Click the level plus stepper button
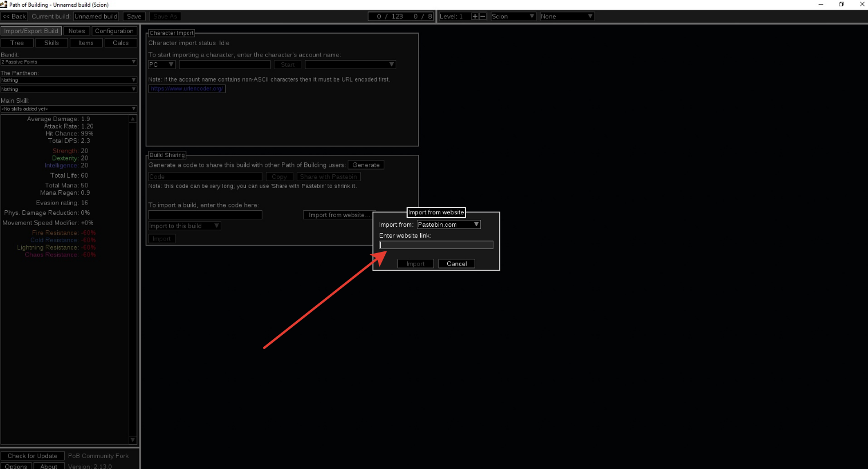The width and height of the screenshot is (868, 469). click(475, 17)
